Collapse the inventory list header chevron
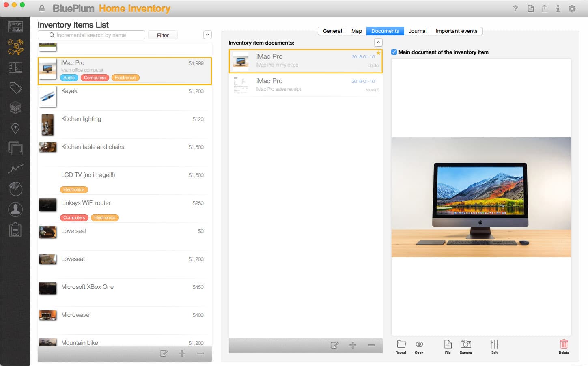This screenshot has width=588, height=366. point(207,35)
